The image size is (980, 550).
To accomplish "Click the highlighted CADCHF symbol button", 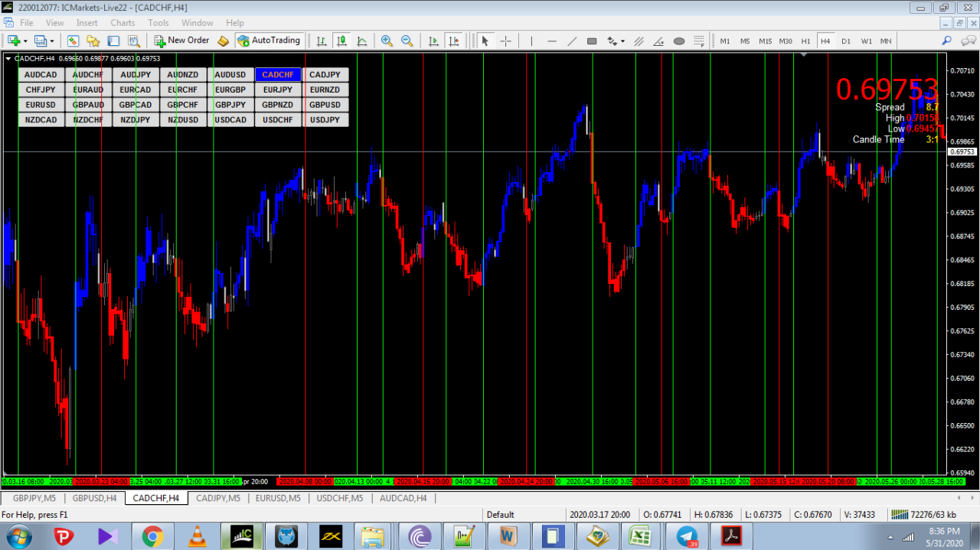I will coord(278,75).
